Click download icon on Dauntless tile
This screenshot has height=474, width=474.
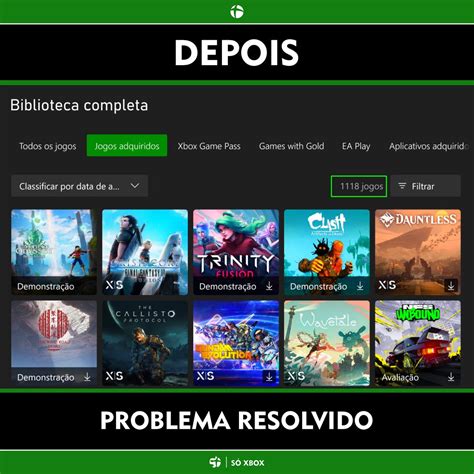click(451, 286)
